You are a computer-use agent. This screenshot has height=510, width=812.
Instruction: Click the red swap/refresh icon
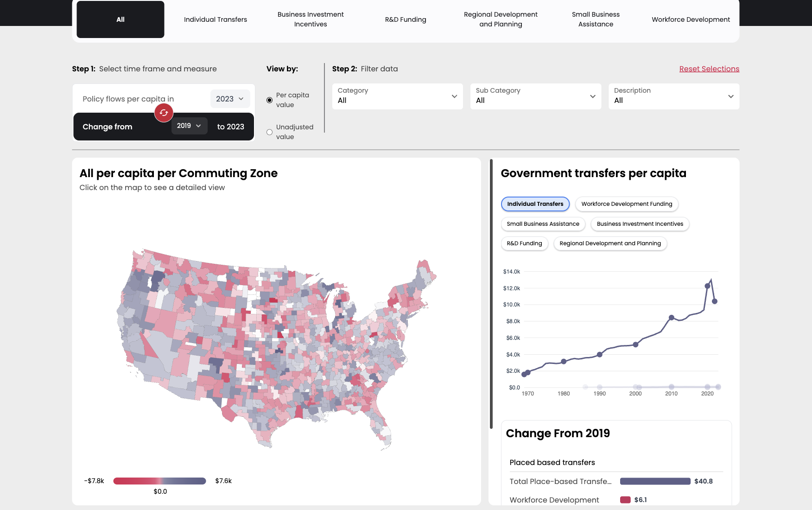(x=164, y=113)
